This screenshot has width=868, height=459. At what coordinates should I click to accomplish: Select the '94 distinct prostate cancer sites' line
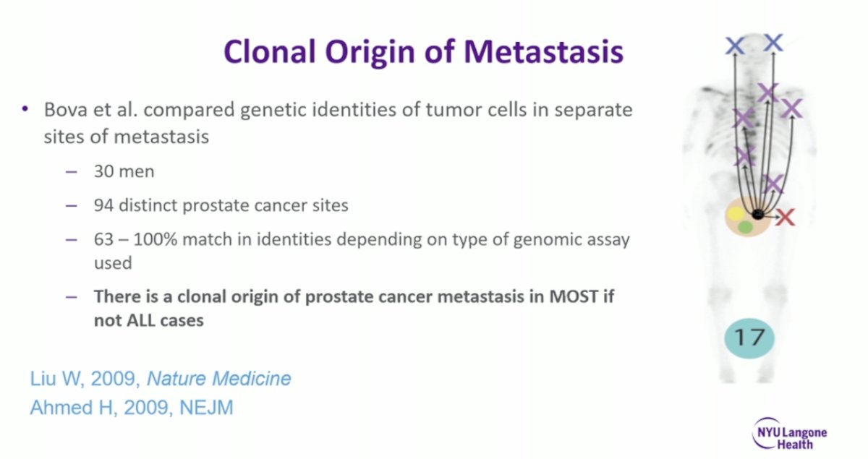[x=221, y=205]
